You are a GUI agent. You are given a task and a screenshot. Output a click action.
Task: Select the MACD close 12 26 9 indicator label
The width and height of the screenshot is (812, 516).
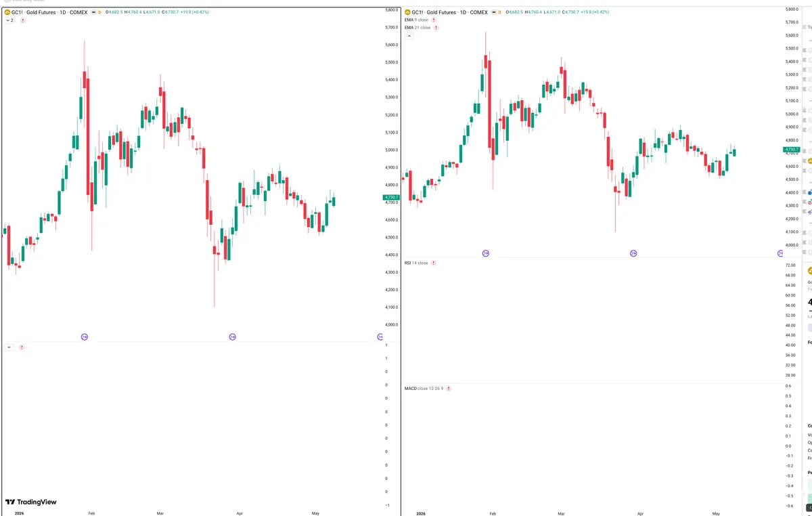[x=424, y=389]
